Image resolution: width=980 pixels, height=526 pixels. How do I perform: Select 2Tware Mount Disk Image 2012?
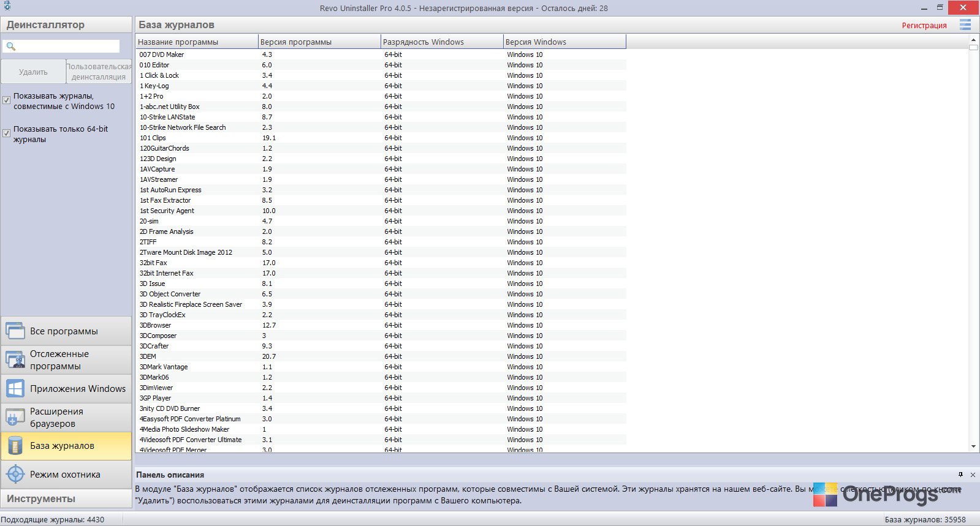(381, 252)
